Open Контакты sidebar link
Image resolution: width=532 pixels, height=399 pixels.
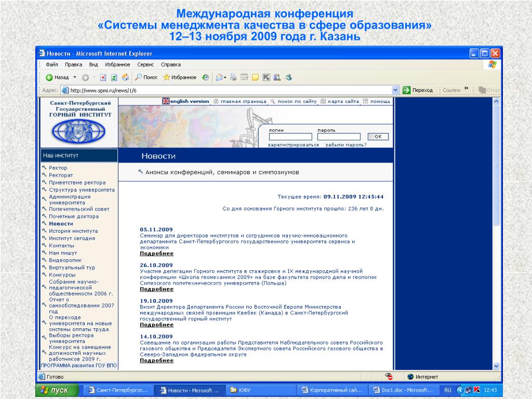pos(61,246)
